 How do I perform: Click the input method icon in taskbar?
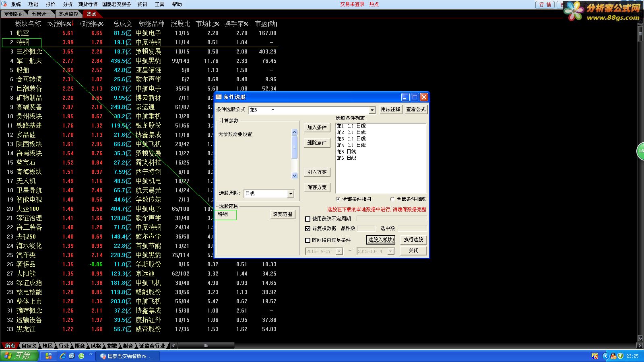[594, 356]
